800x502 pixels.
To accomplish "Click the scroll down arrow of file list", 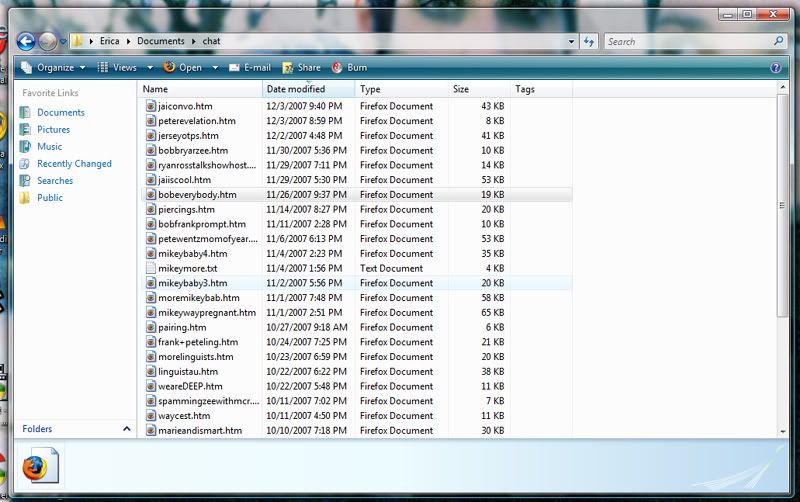I will click(x=783, y=432).
